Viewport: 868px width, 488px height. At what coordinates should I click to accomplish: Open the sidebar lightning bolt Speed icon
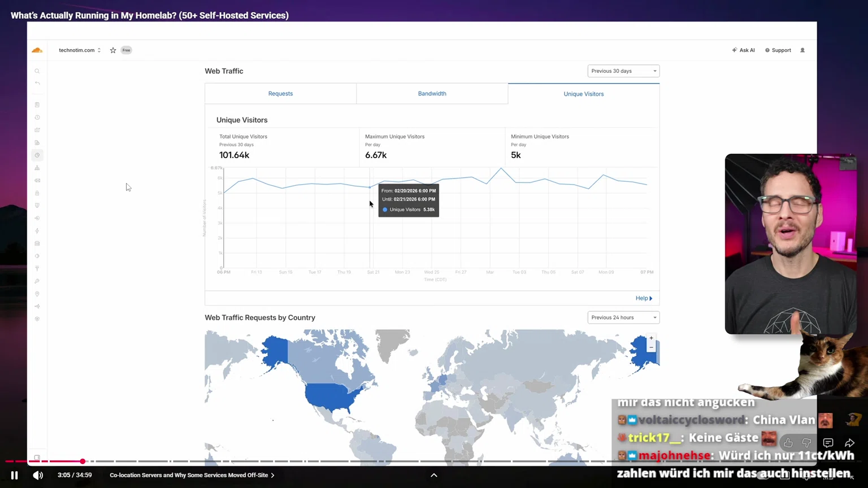point(37,231)
